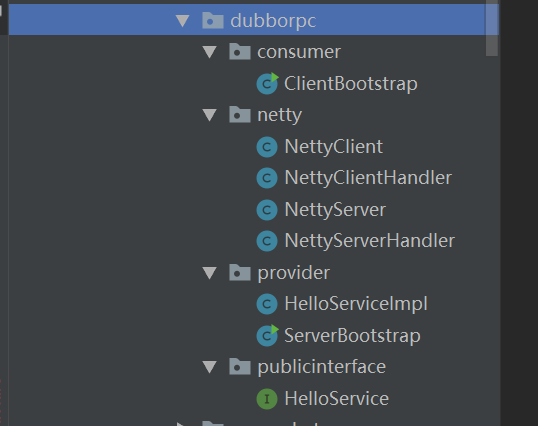Click the HelloServiceImpl class icon
Screen dimensions: 538x426
click(x=267, y=304)
